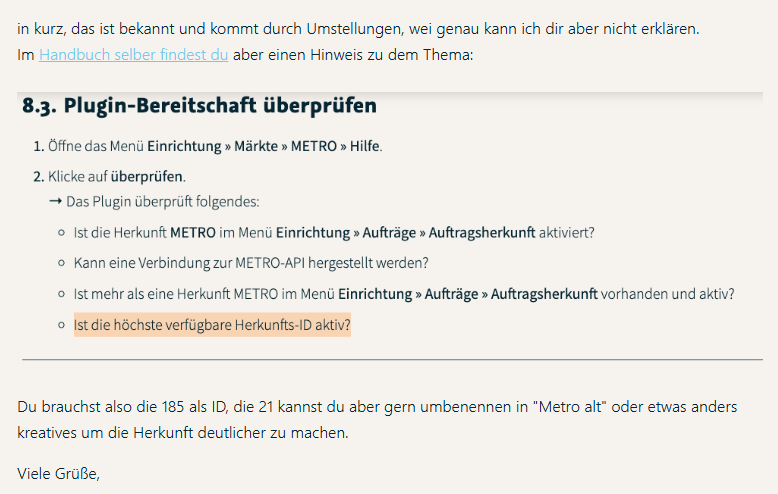Image resolution: width=778 pixels, height=494 pixels.
Task: Click the orange highlighted "Herkunfts-ID aktiv?" sentence
Action: 212,326
